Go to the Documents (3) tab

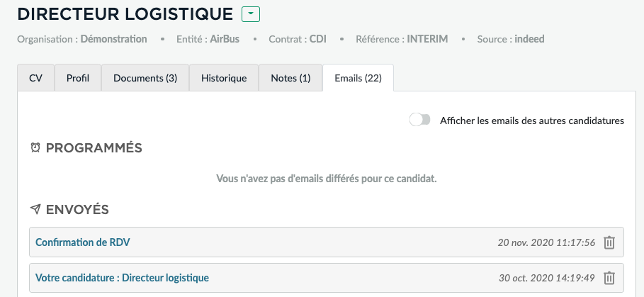point(145,78)
